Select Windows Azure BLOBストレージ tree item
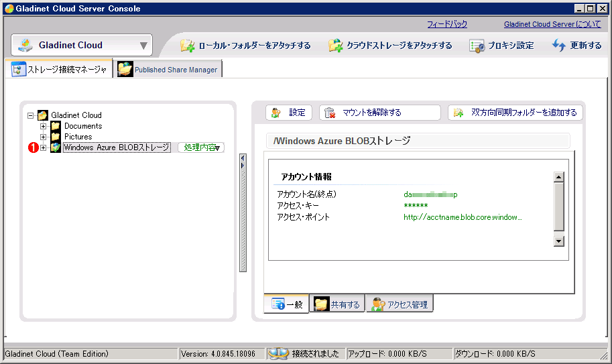The width and height of the screenshot is (612, 364). click(x=117, y=147)
